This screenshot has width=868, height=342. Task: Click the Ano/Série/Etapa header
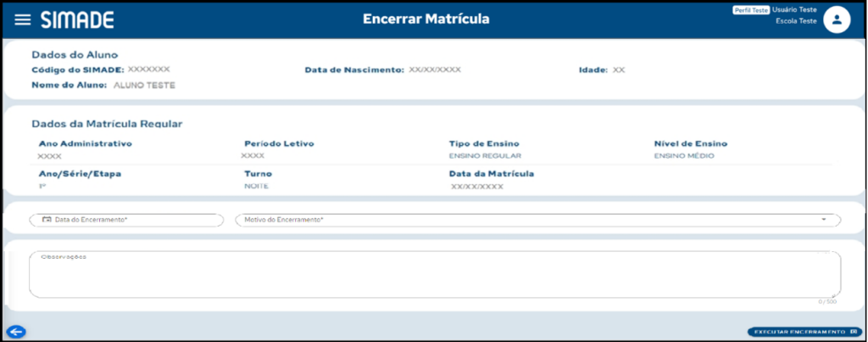click(80, 173)
